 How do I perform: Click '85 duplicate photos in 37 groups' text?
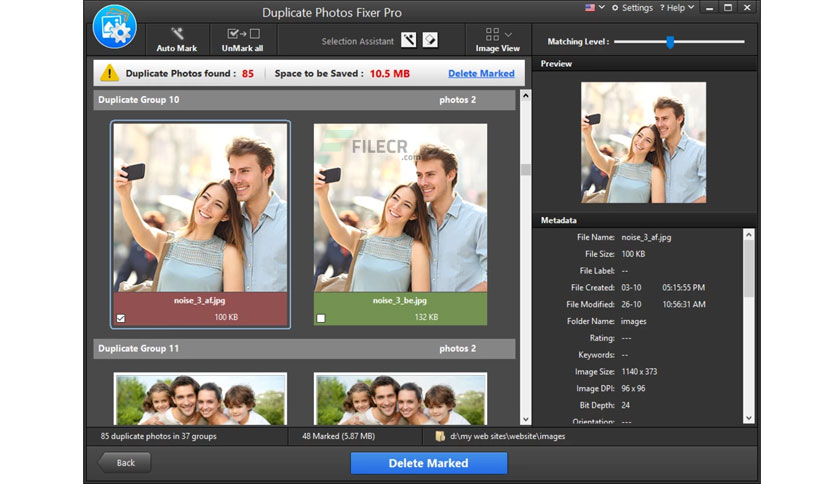pyautogui.click(x=158, y=436)
